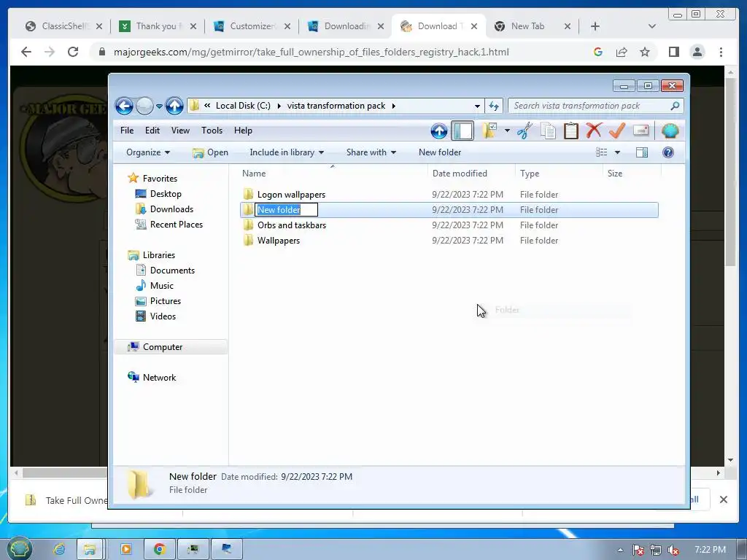Screen dimensions: 747x560
Task: Open the Tools menu
Action: pyautogui.click(x=212, y=131)
